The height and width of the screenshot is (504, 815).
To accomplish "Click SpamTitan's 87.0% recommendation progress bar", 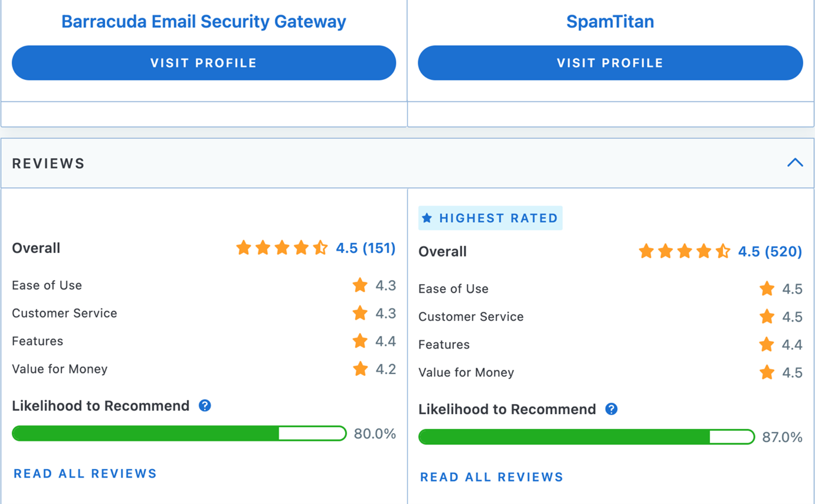I will tap(586, 437).
